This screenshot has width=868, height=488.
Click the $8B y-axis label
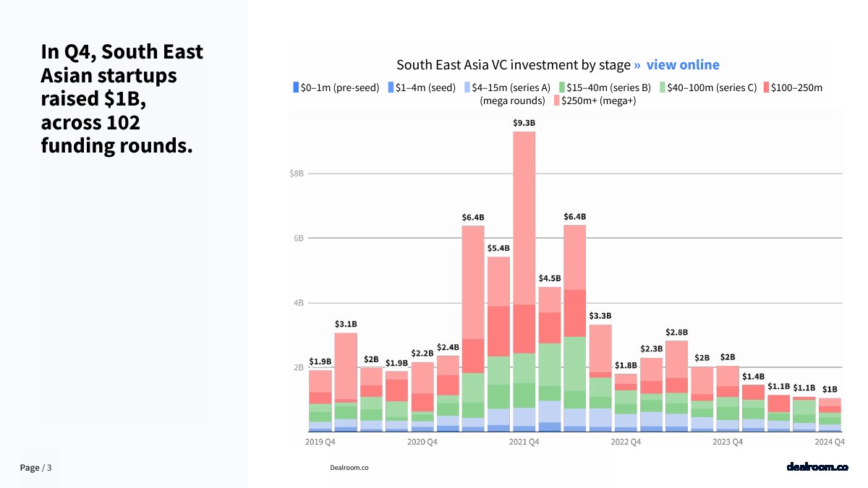tap(297, 174)
